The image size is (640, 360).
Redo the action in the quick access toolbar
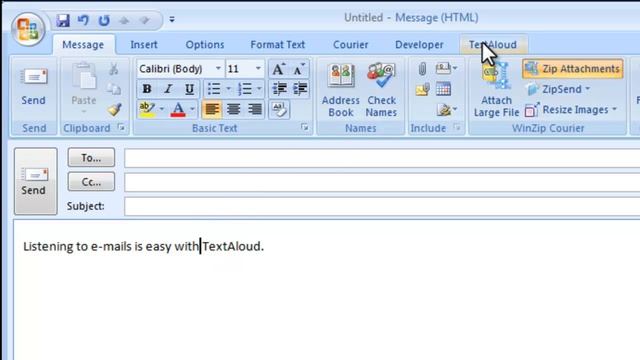click(104, 20)
